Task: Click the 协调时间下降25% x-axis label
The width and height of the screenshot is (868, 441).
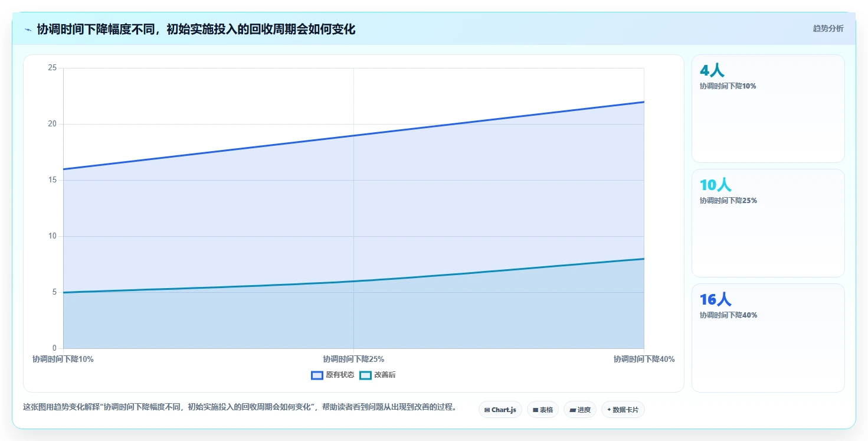Action: [x=353, y=359]
